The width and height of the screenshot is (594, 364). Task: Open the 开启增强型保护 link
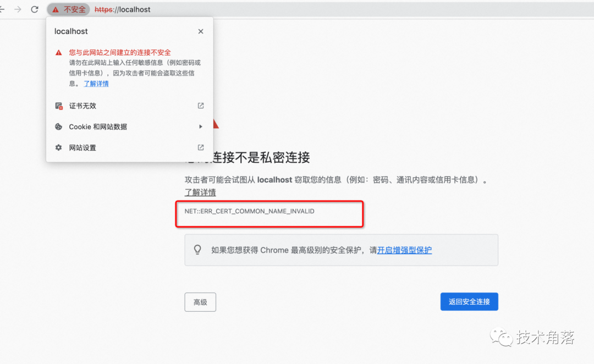point(404,250)
